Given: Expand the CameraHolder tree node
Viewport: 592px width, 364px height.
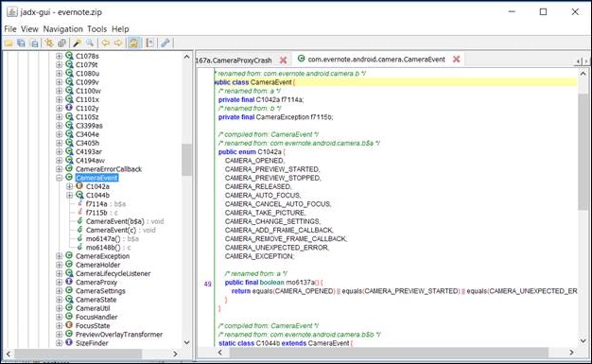Looking at the screenshot, I should click(x=60, y=265).
